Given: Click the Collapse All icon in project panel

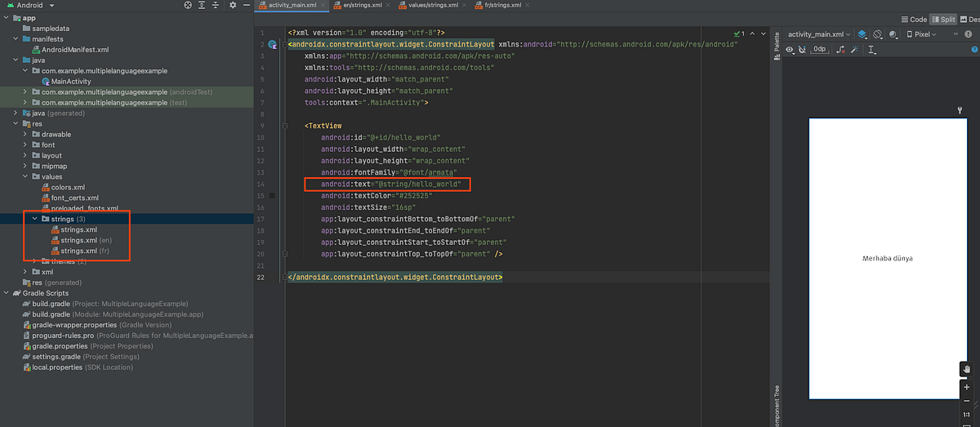Looking at the screenshot, I should click(x=216, y=5).
